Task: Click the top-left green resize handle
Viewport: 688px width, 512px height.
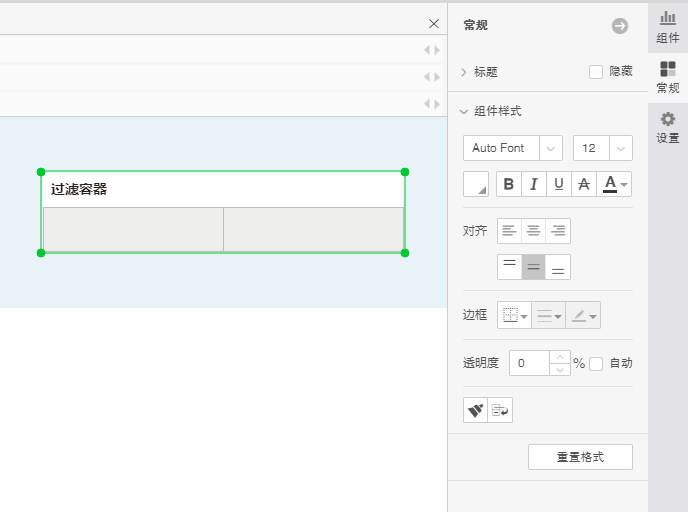Action: (41, 172)
